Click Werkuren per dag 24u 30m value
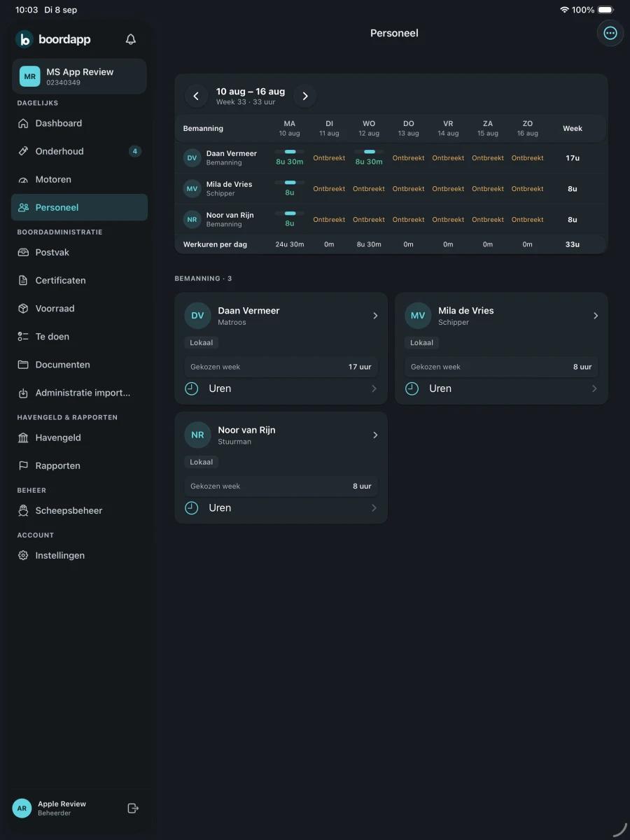Screen dimensions: 630x840 coord(289,244)
